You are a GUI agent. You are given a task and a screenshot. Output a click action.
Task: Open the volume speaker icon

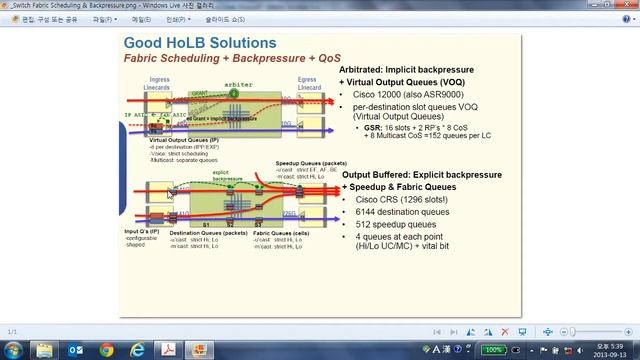tap(580, 350)
